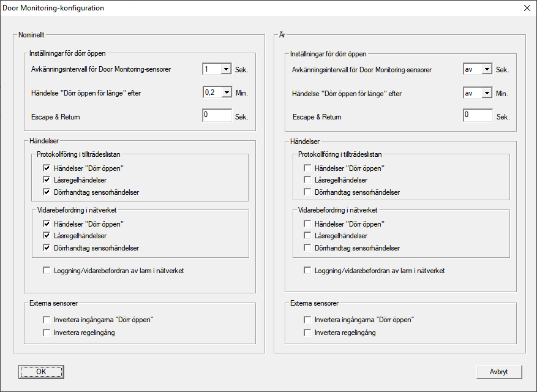Viewport: 537px width, 392px height.
Task: Enable Nominellt Invertera regelingång checkbox
Action: pyautogui.click(x=47, y=333)
